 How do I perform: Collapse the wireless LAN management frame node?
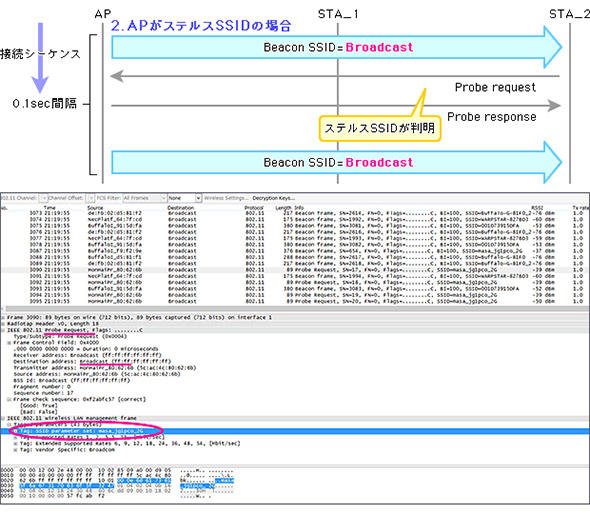coord(3,418)
